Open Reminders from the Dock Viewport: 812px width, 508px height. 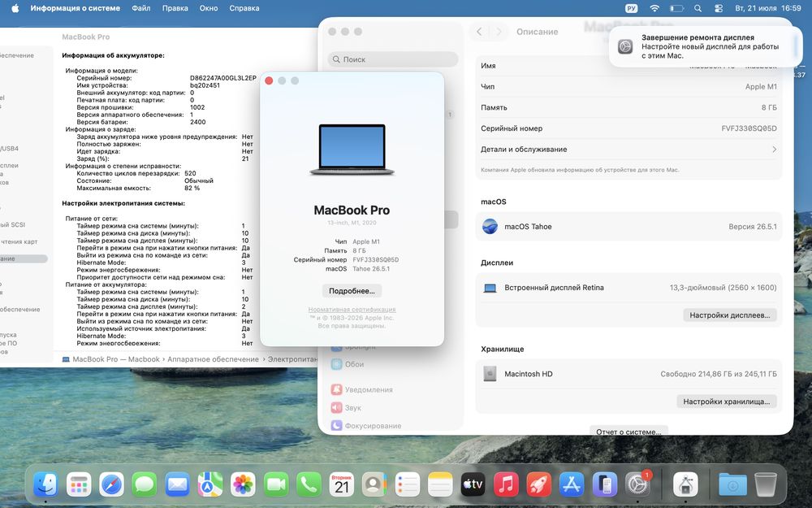(x=407, y=484)
